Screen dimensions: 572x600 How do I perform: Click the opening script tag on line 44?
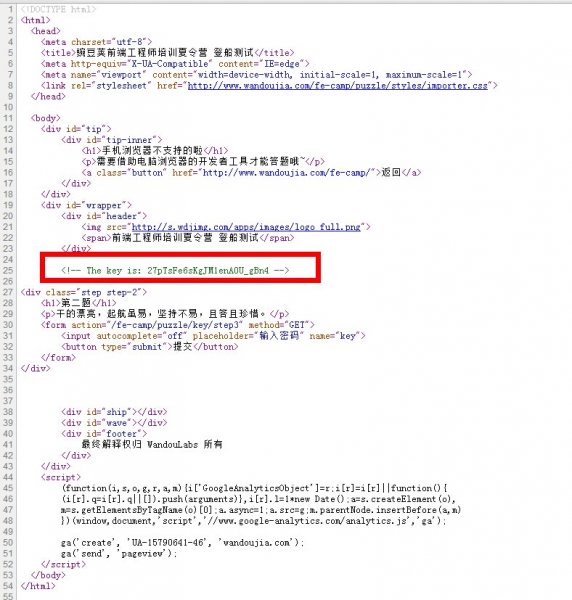coord(61,478)
